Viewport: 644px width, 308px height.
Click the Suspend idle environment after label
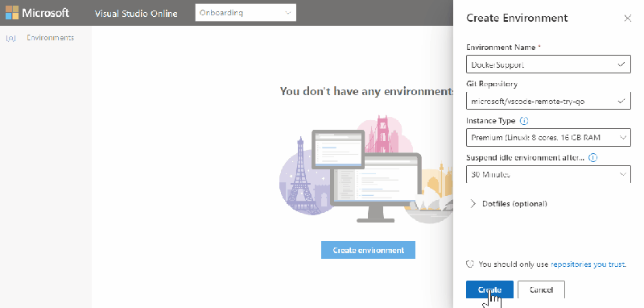tap(525, 157)
